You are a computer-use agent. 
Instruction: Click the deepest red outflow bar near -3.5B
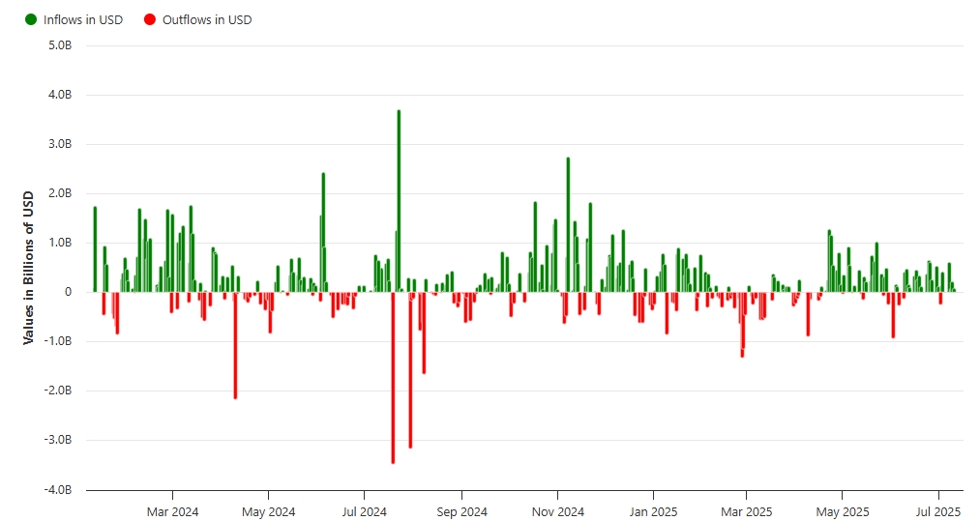click(x=393, y=377)
